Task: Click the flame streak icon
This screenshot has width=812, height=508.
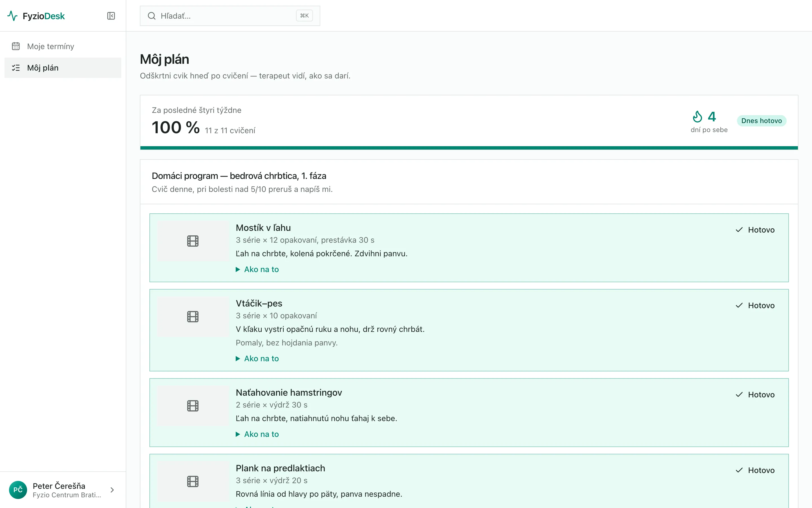Action: click(x=697, y=117)
